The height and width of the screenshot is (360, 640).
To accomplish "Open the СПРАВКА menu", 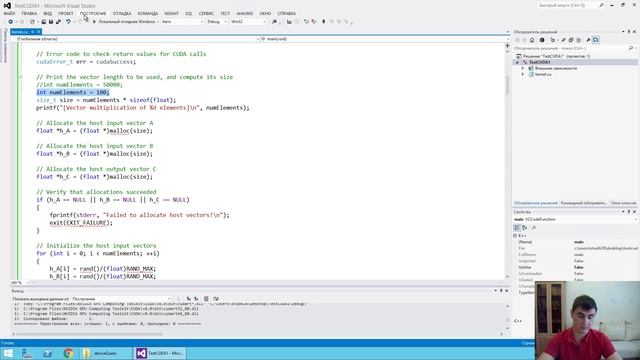I will click(287, 13).
